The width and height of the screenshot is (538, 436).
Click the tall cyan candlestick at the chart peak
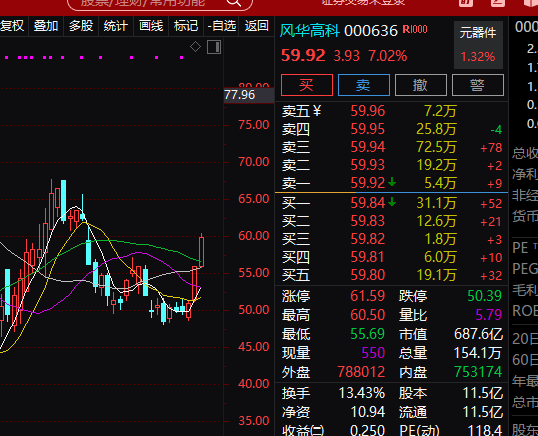click(x=63, y=201)
